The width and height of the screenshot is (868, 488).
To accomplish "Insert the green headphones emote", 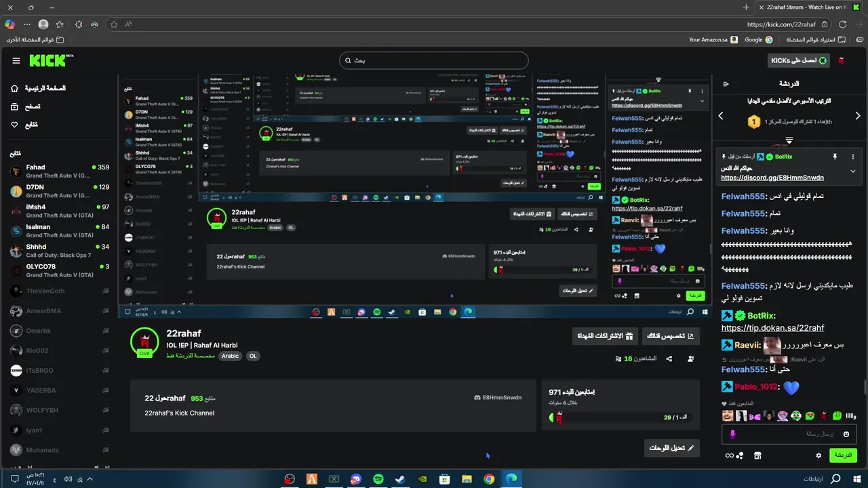I will coord(796,415).
